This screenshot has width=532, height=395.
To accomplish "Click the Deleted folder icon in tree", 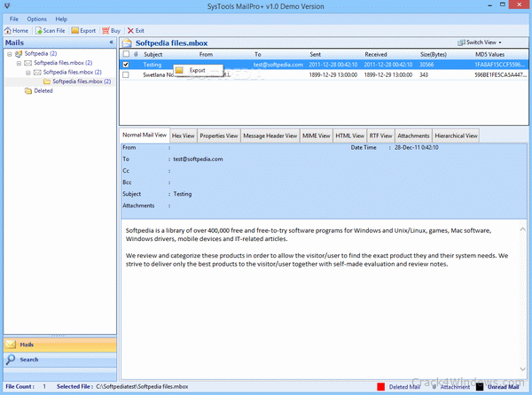I will [28, 90].
